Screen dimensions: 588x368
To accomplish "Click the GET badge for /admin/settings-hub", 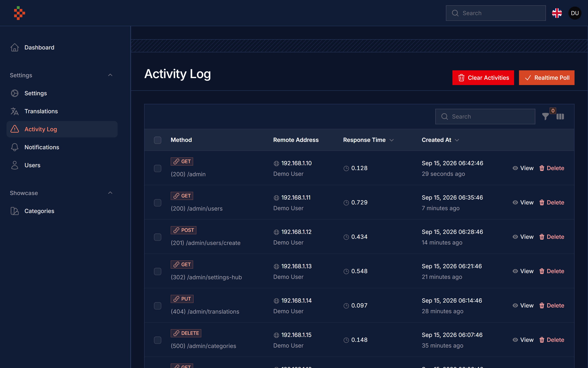I will (x=182, y=265).
